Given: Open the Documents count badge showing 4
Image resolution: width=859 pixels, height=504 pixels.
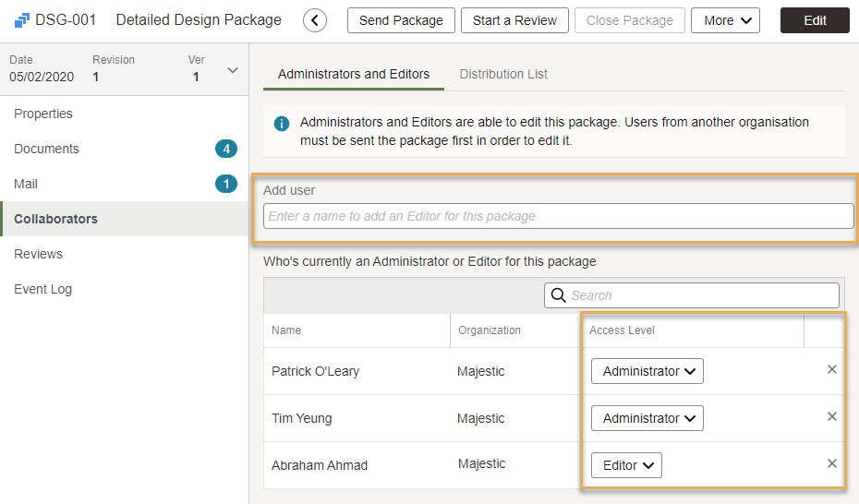Looking at the screenshot, I should coord(225,149).
